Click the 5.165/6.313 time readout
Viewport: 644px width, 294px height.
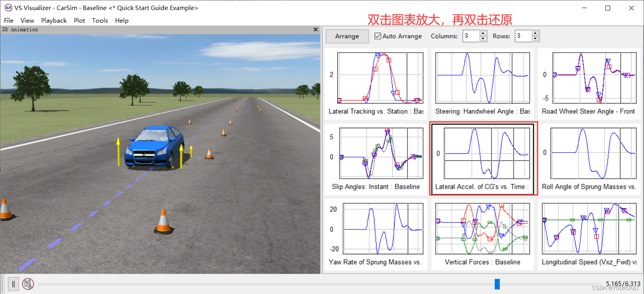coord(623,284)
